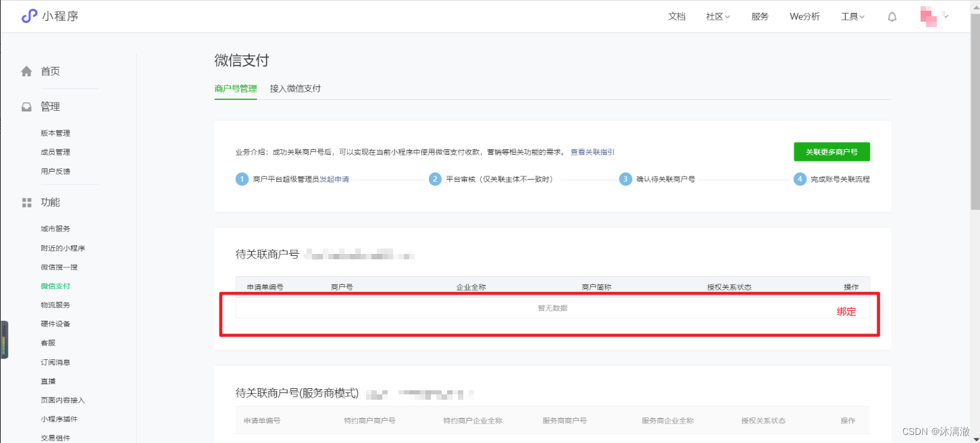Click the 暂无数据 empty table row

click(x=552, y=308)
